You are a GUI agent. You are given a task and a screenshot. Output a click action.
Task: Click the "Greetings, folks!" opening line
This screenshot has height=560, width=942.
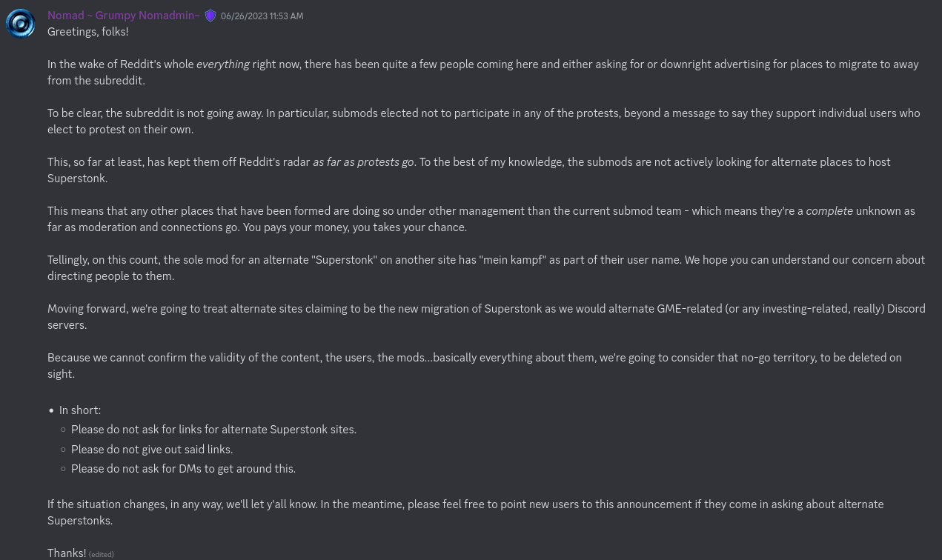(x=87, y=32)
